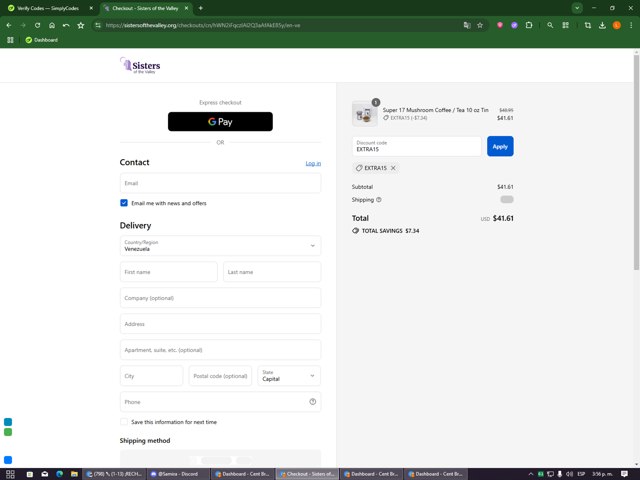Viewport: 640px width, 480px height.
Task: Click the crop screenshot icon in toolbar
Action: (588, 25)
